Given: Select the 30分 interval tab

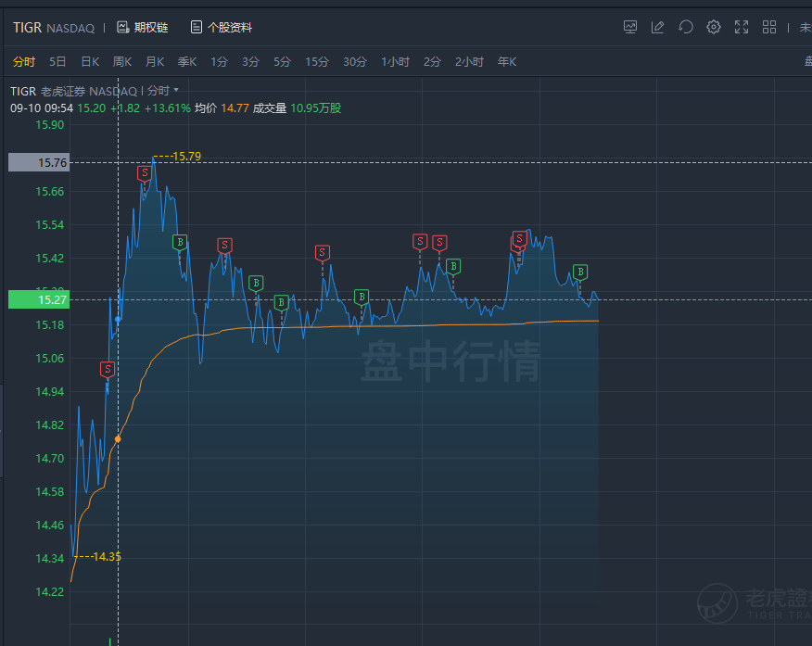Looking at the screenshot, I should tap(355, 61).
